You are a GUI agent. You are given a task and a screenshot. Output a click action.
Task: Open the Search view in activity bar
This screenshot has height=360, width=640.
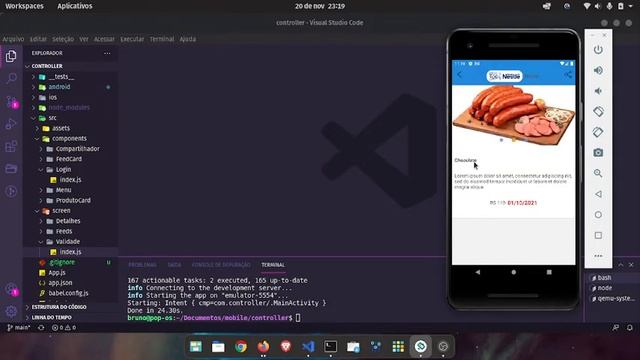[11, 78]
